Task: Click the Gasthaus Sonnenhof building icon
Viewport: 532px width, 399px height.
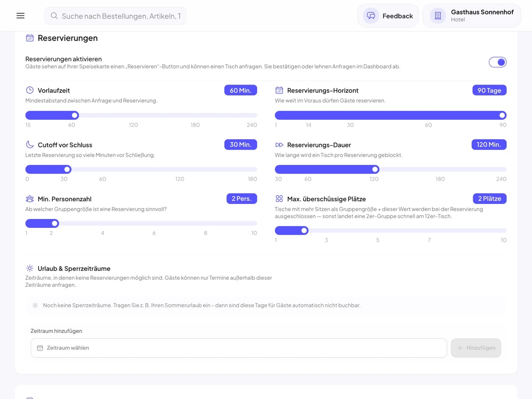Action: click(438, 16)
